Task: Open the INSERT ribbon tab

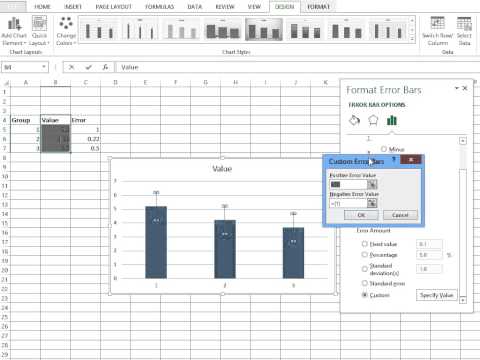Action: click(73, 7)
